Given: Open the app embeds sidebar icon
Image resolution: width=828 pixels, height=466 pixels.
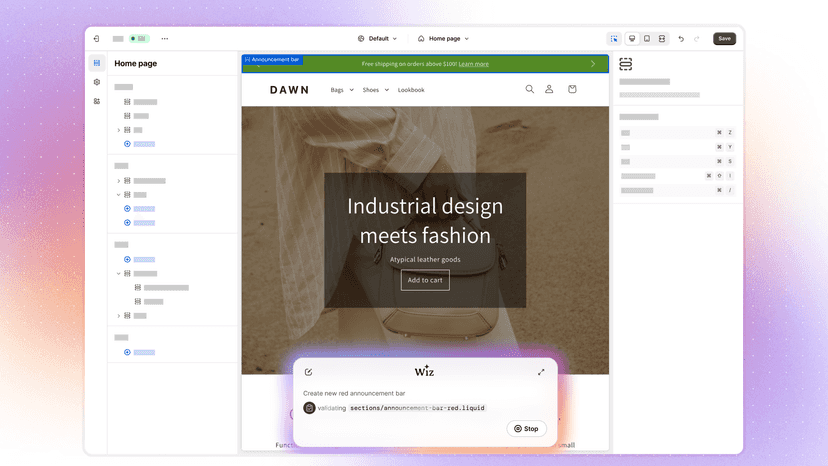Looking at the screenshot, I should pos(97,101).
